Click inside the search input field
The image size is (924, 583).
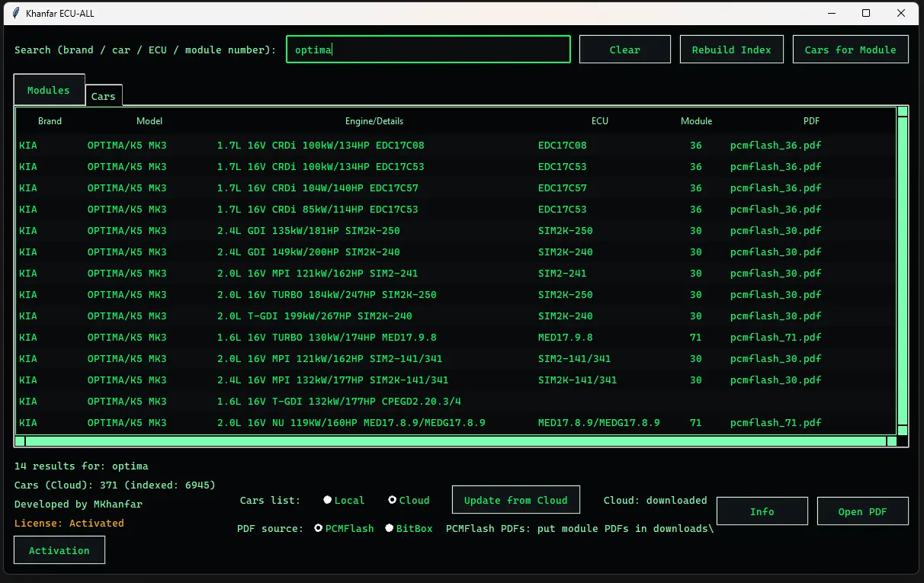click(428, 49)
